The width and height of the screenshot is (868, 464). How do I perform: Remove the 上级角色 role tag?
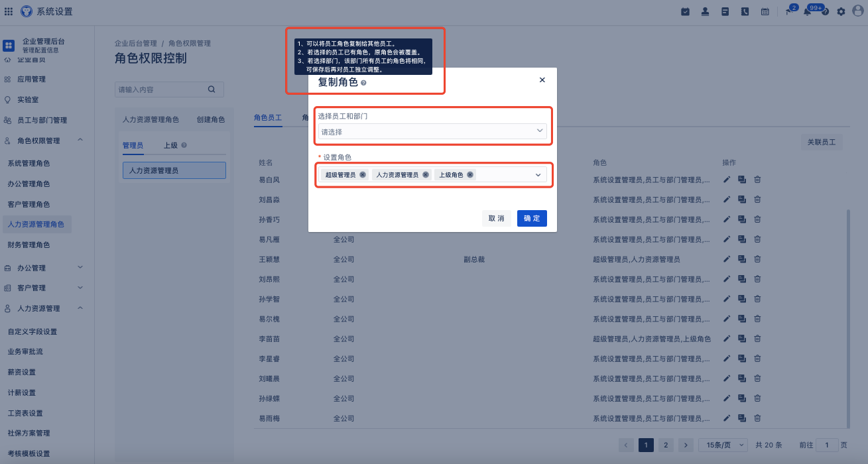click(x=470, y=175)
